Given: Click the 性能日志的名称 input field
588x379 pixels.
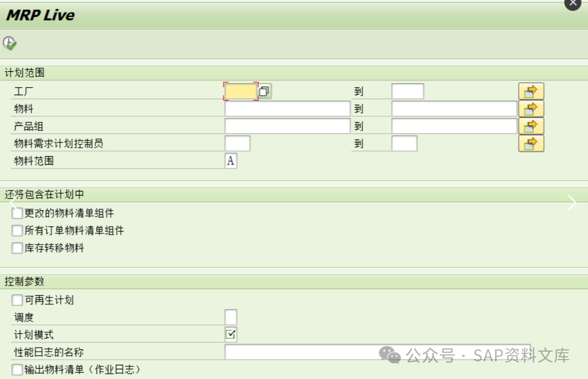Looking at the screenshot, I should pyautogui.click(x=342, y=352).
